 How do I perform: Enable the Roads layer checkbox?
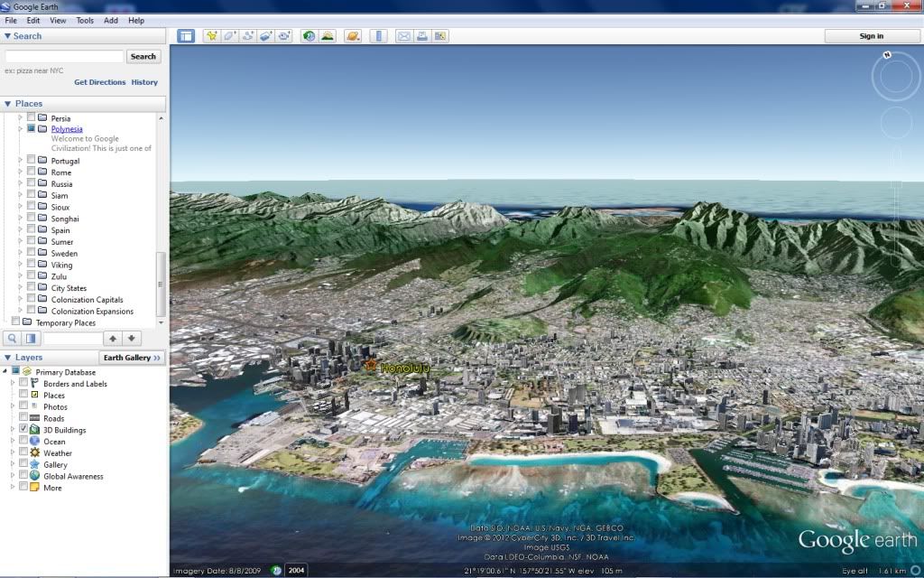(23, 417)
